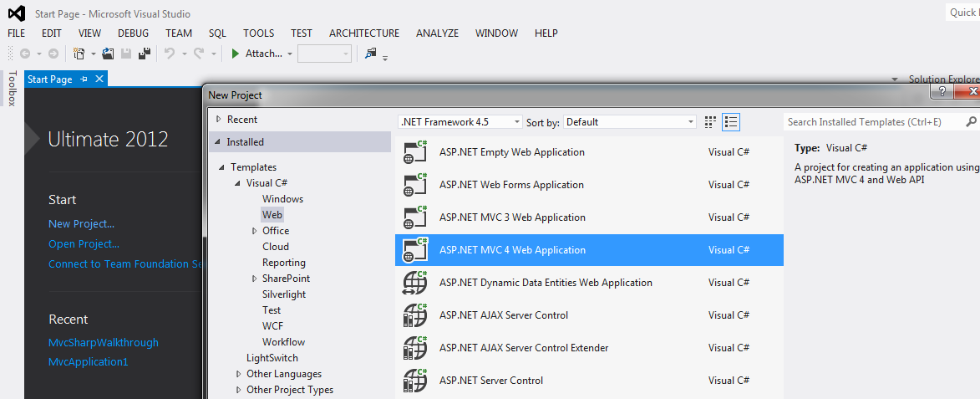Click the Open Project... link
Image resolution: width=980 pixels, height=399 pixels.
point(84,244)
